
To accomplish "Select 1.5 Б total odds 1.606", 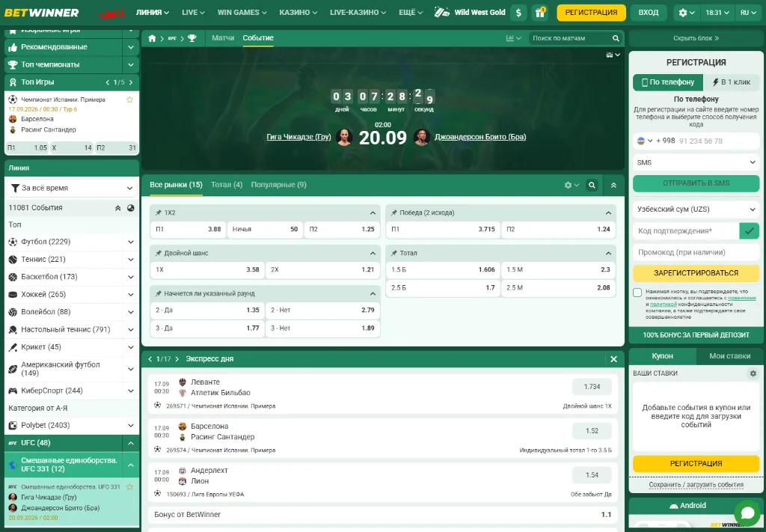I will [x=443, y=269].
